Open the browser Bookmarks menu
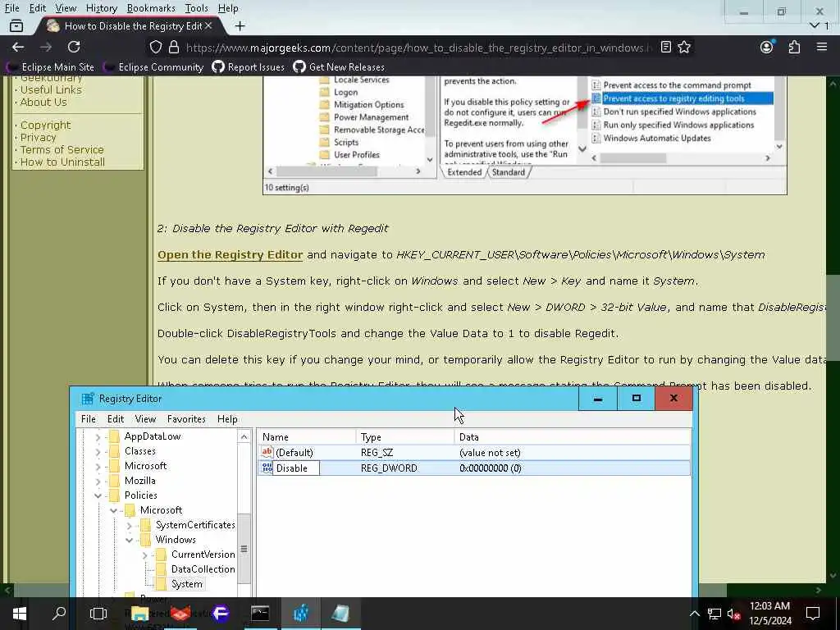This screenshot has height=630, width=840. coord(151,8)
